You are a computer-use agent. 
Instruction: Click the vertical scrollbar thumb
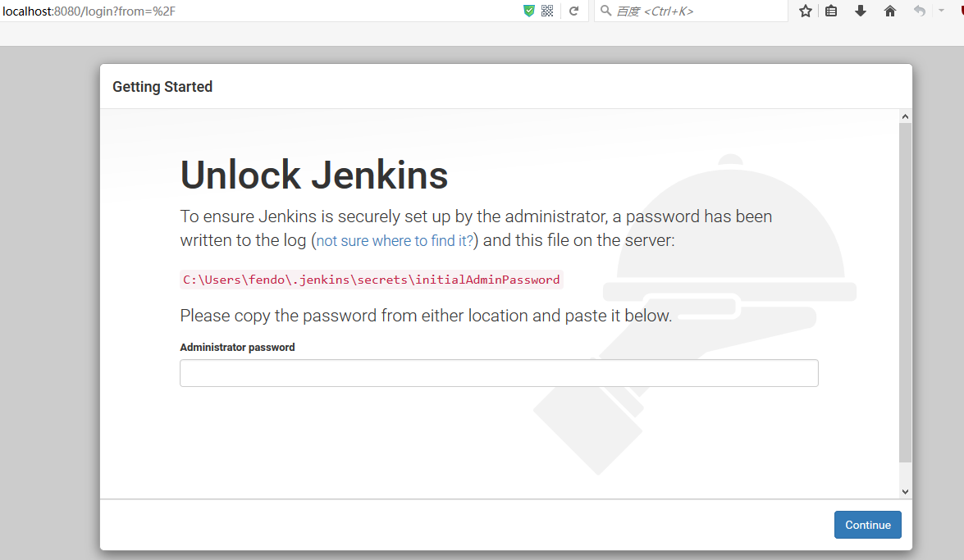coord(905,293)
